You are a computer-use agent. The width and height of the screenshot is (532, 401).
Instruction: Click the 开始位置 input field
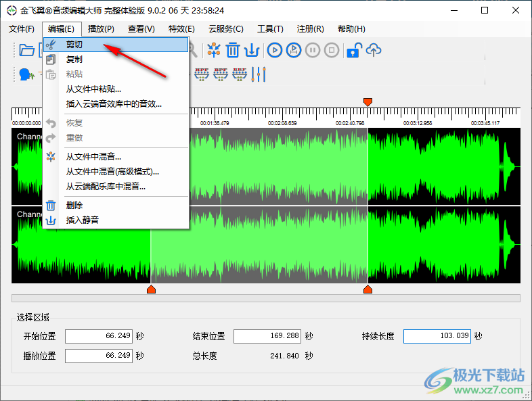(99, 336)
